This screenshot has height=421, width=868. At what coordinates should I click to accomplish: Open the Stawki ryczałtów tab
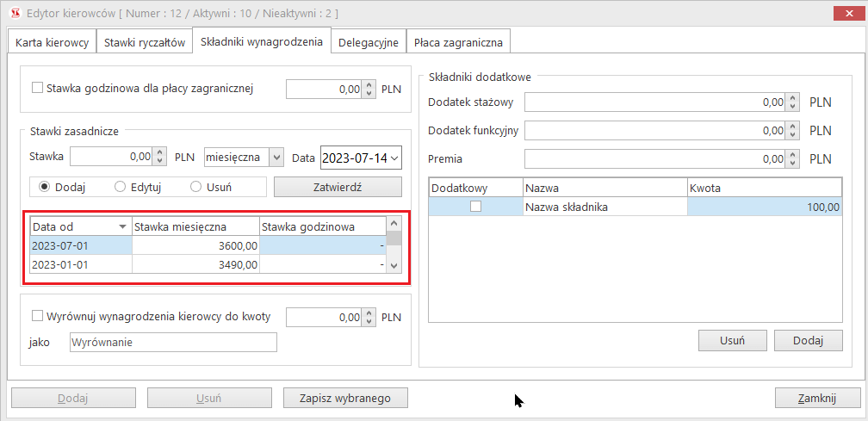pyautogui.click(x=145, y=42)
